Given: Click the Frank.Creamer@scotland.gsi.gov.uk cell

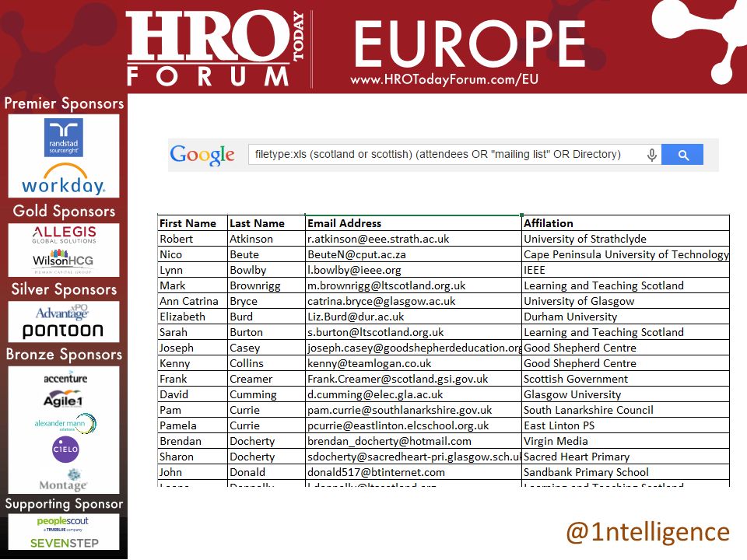Looking at the screenshot, I should coord(413,379).
